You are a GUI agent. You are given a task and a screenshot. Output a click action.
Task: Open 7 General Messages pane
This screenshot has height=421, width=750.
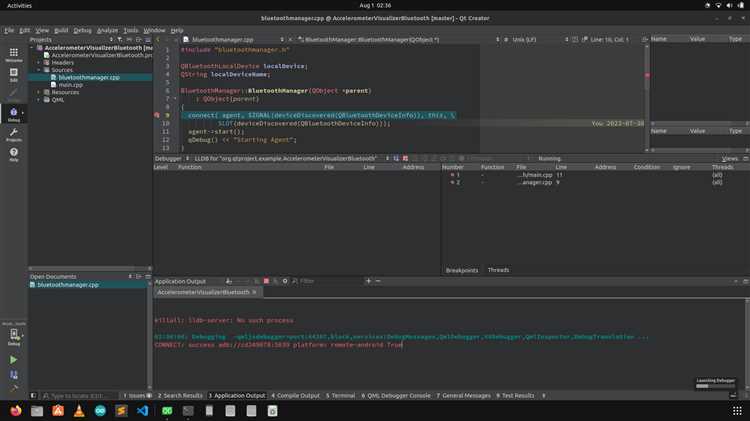pyautogui.click(x=463, y=396)
